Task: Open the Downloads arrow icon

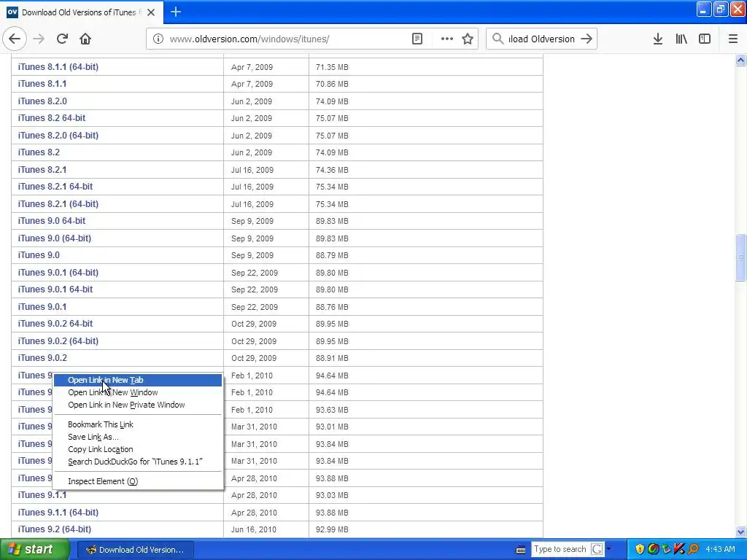Action: pyautogui.click(x=658, y=39)
